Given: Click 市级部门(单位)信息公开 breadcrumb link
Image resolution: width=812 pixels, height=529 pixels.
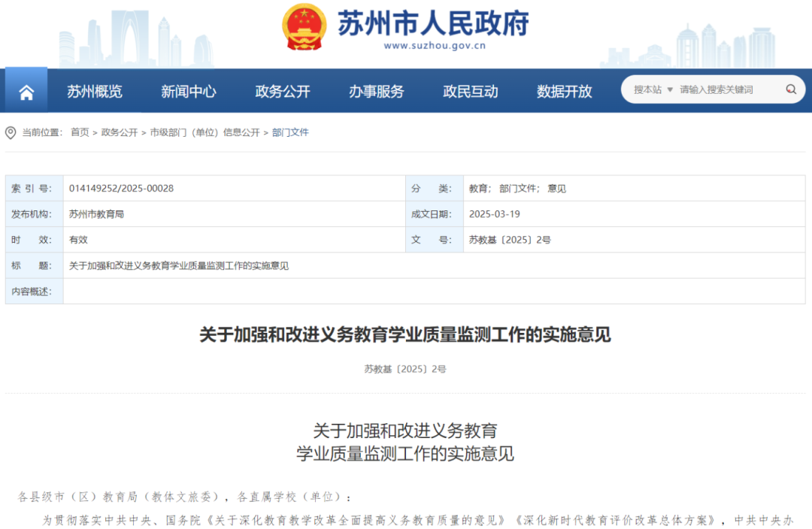Looking at the screenshot, I should click(205, 132).
